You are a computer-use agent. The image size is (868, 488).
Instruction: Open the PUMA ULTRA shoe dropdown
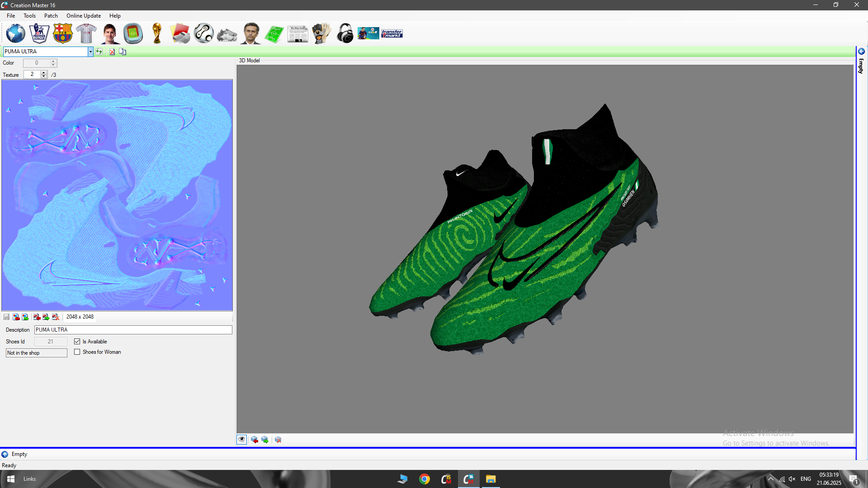(90, 52)
